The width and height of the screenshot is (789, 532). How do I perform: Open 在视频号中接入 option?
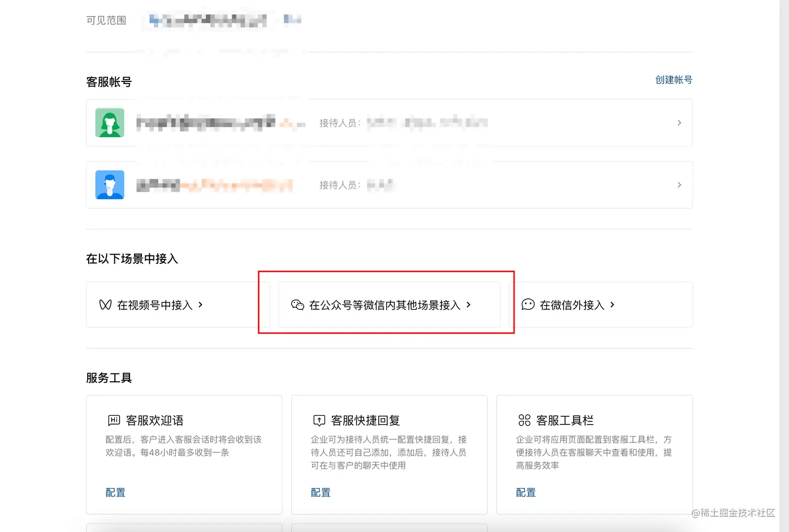tap(178, 305)
